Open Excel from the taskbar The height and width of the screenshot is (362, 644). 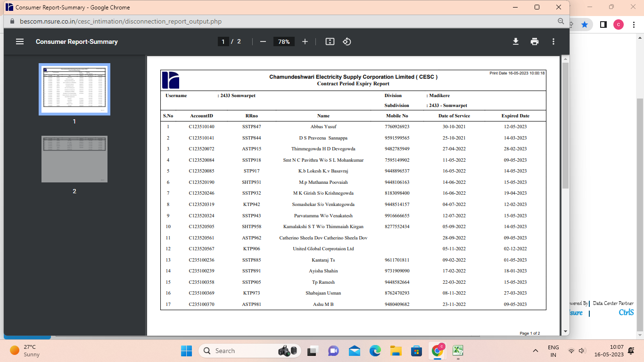click(x=458, y=351)
